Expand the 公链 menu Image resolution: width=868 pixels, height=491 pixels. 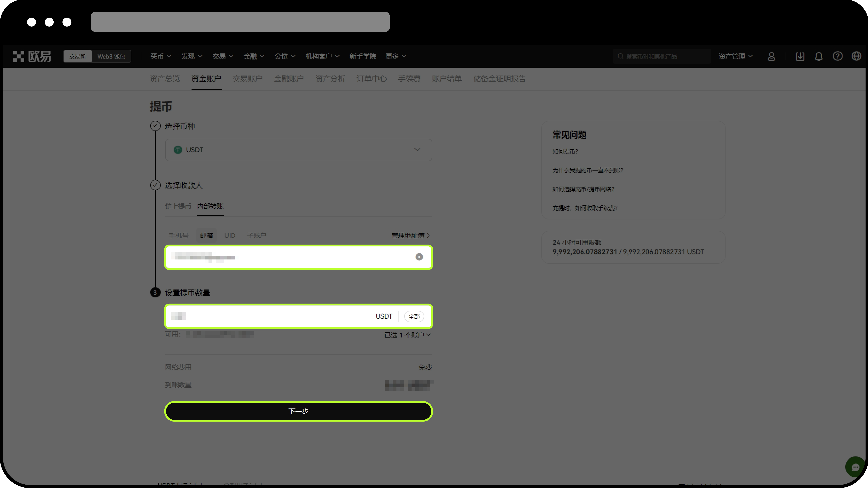coord(285,56)
